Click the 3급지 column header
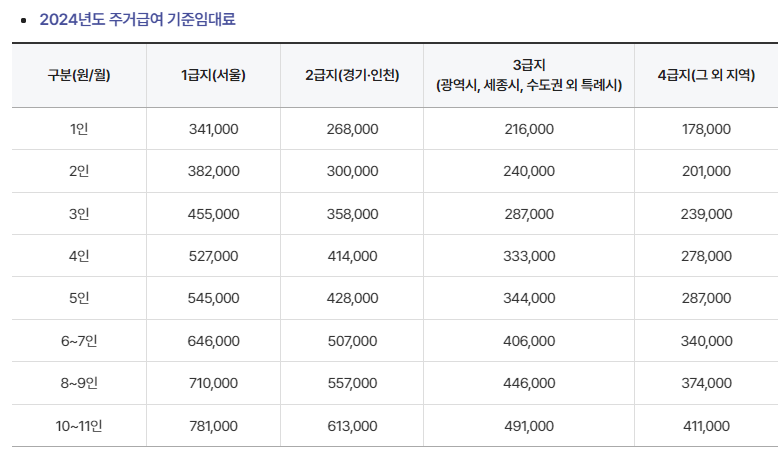The image size is (778, 451). click(x=529, y=75)
